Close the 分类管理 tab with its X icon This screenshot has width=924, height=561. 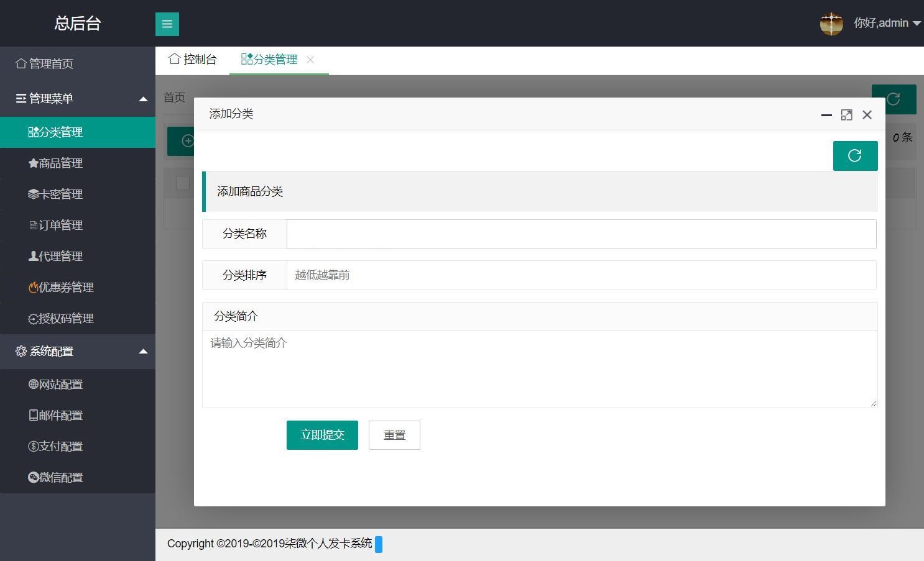click(x=310, y=60)
